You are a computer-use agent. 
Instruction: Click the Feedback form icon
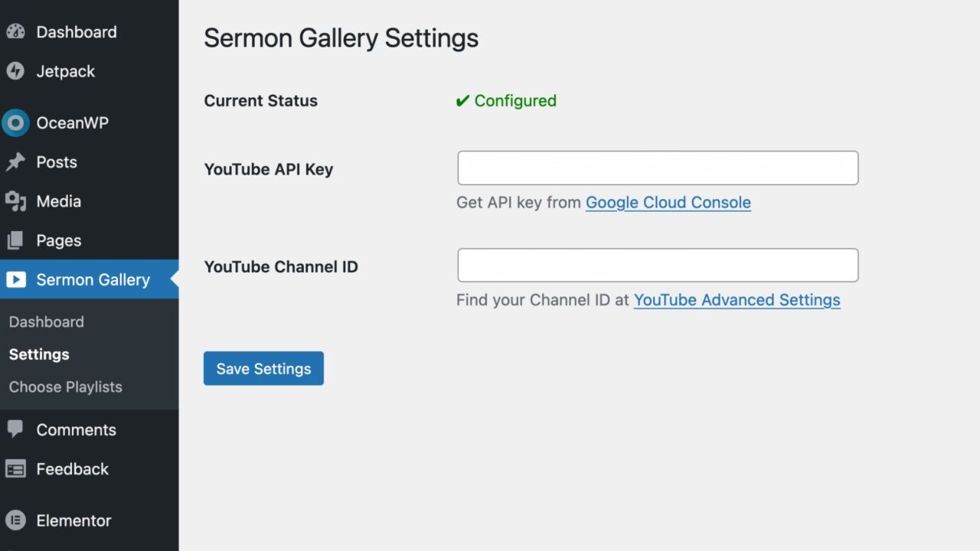[15, 469]
